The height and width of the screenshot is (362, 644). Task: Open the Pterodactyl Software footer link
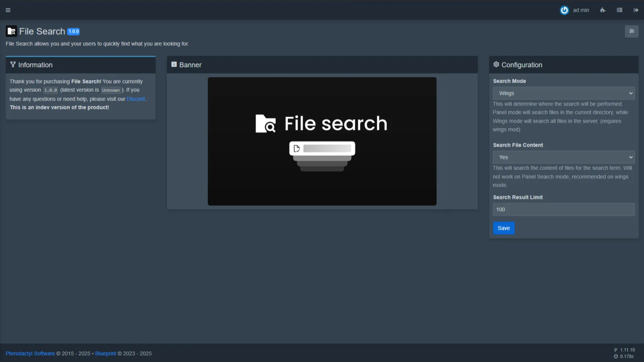30,353
